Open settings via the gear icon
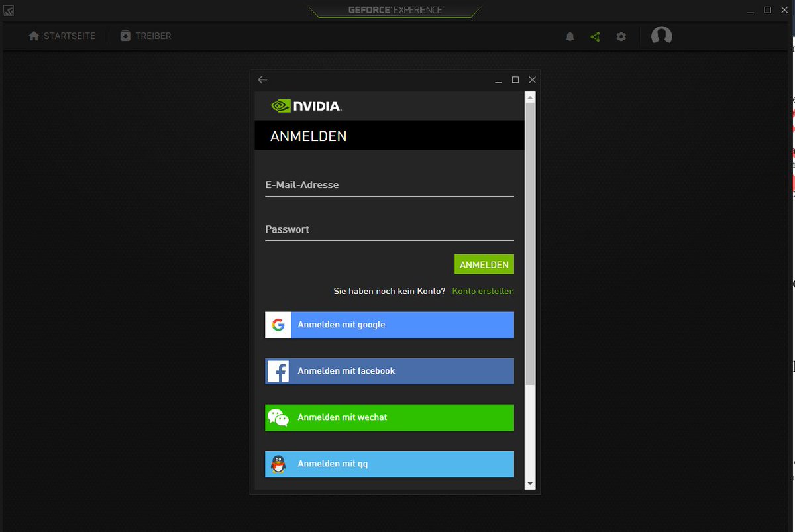 621,37
